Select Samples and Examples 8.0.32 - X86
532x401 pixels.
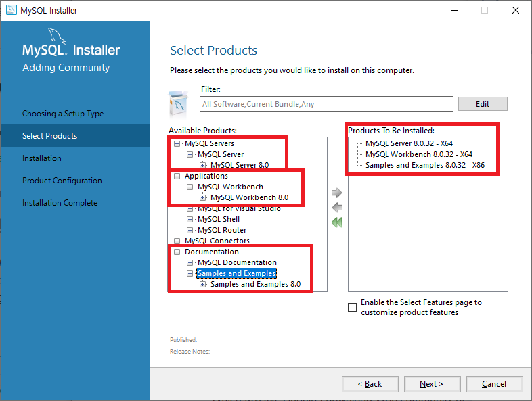[x=425, y=166]
